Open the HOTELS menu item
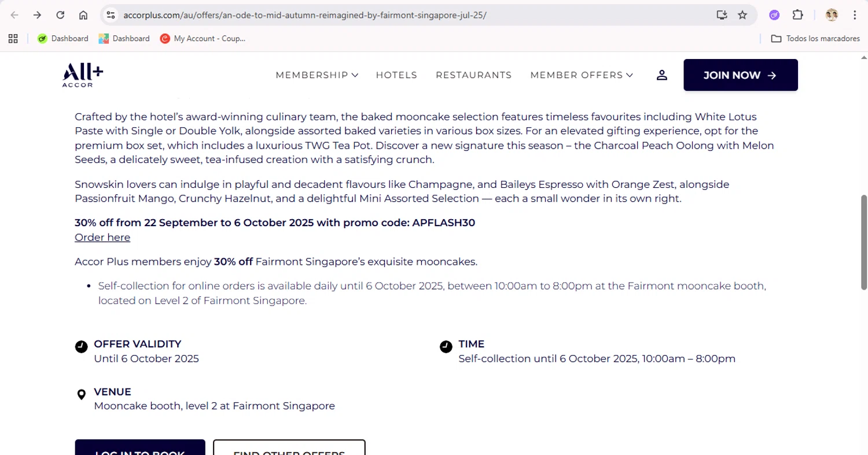 point(396,75)
